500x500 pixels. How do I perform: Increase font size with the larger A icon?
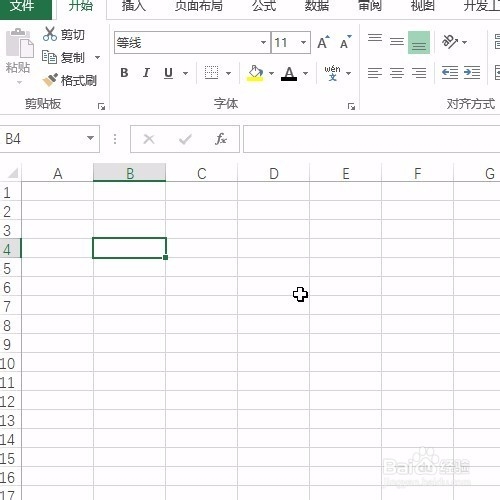[323, 42]
